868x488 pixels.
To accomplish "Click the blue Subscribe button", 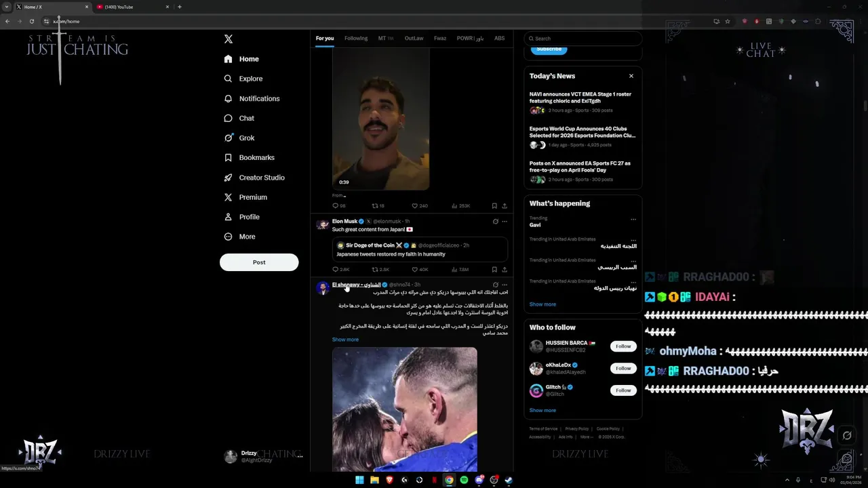I will pyautogui.click(x=549, y=49).
